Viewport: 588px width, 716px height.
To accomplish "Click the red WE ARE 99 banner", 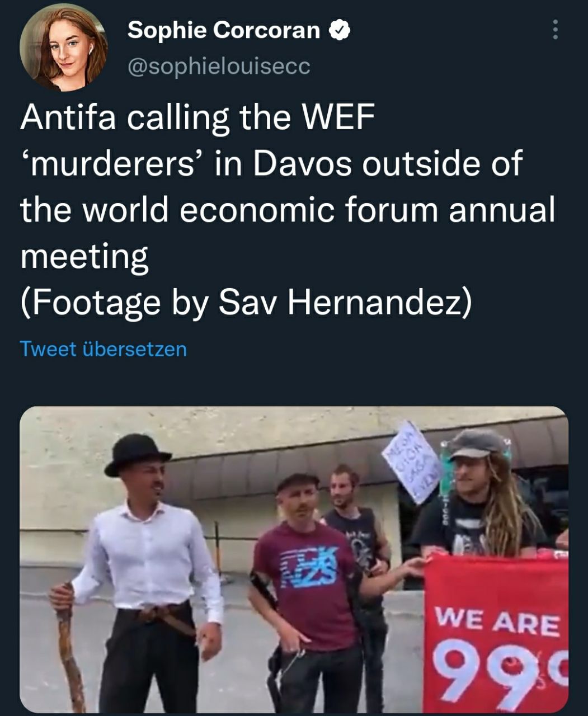I will [497, 632].
